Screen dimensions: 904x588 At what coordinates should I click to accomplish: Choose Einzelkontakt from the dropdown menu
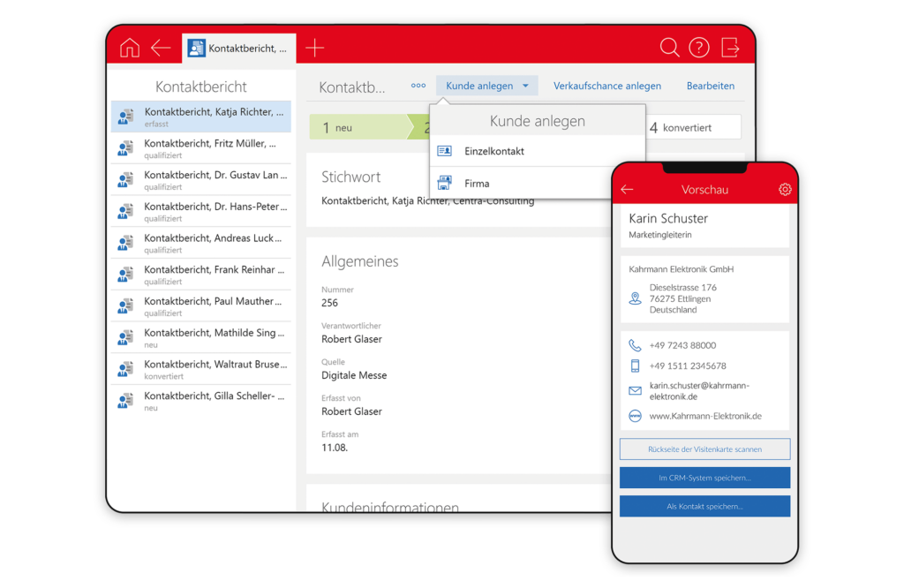[493, 151]
